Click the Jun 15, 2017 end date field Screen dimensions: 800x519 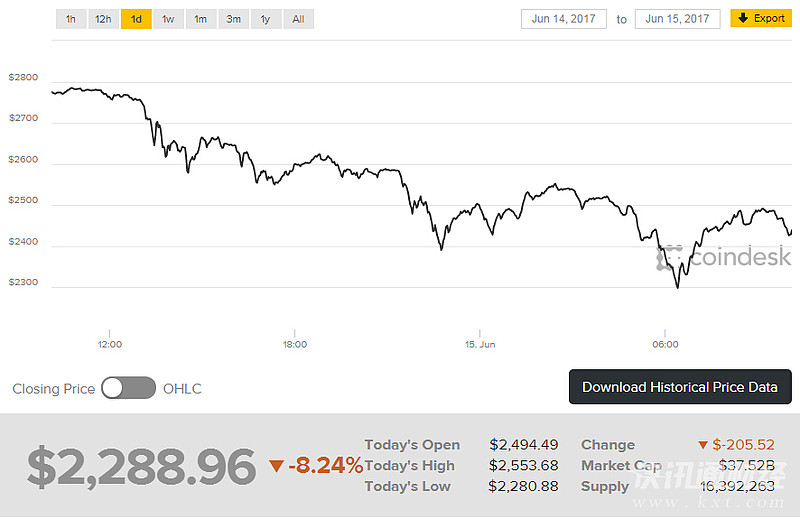677,19
